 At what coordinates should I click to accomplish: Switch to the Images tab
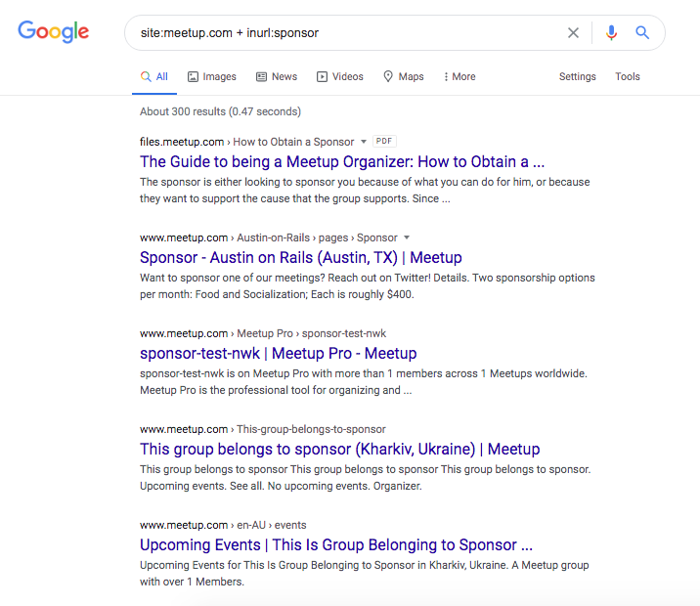coord(211,77)
